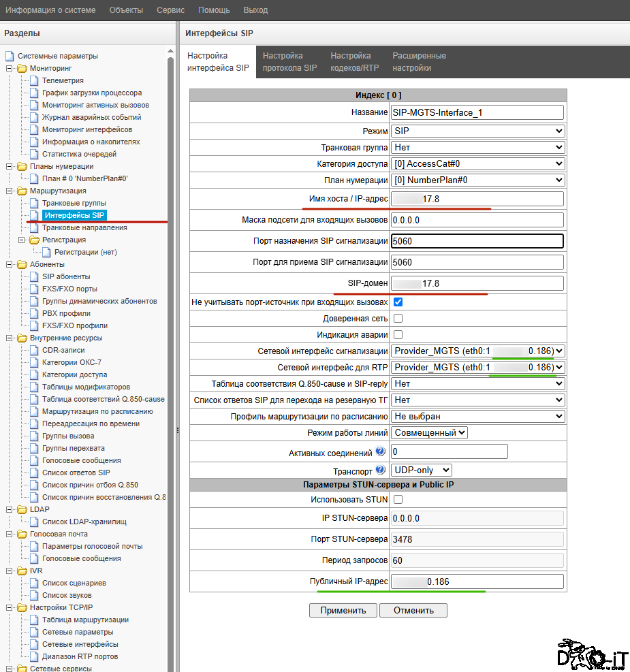Click the Название input field
Screen dimensions: 630x672
(477, 112)
